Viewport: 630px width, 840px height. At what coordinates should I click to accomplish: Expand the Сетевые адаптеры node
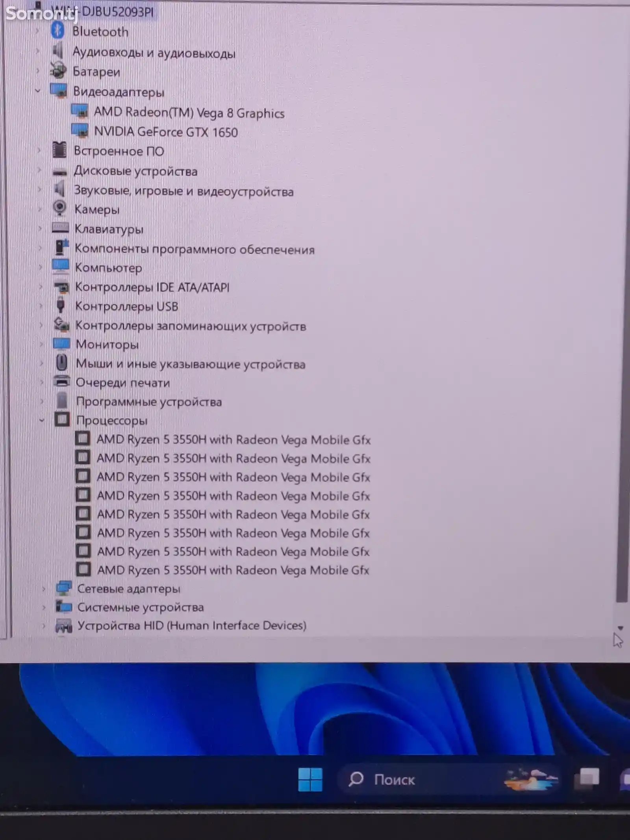(44, 589)
